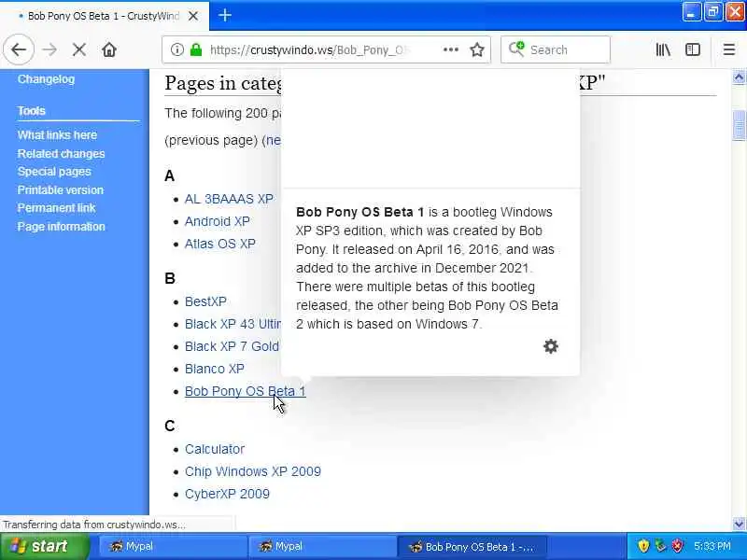
Task: Click the red shield tray icon
Action: 678,546
